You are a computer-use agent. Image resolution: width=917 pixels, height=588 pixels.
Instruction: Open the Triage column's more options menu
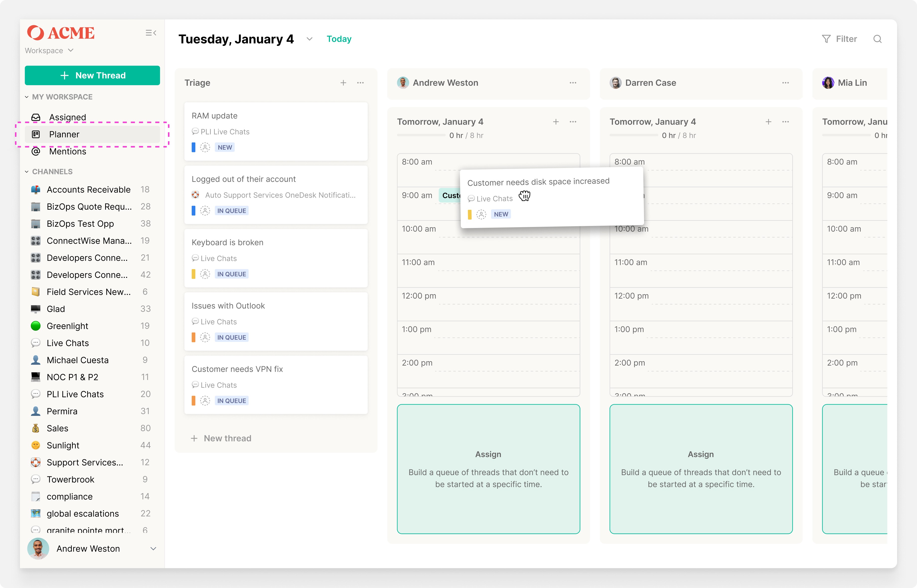[x=360, y=83]
